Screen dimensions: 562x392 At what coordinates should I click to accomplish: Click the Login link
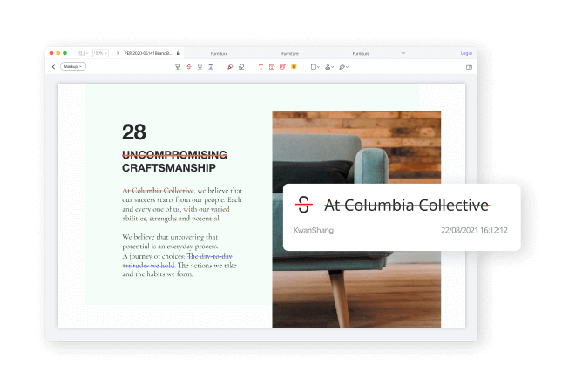(466, 53)
